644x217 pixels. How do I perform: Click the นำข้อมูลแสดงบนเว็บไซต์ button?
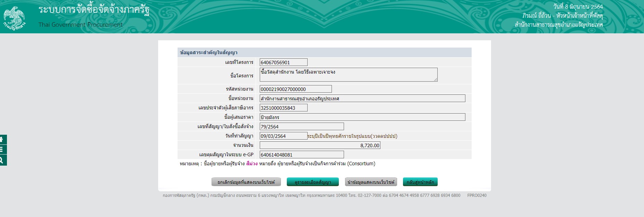tap(371, 182)
